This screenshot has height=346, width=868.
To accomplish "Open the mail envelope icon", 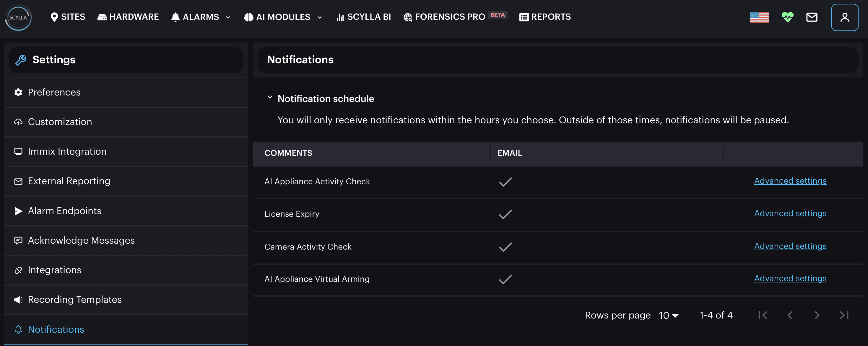I will click(811, 17).
